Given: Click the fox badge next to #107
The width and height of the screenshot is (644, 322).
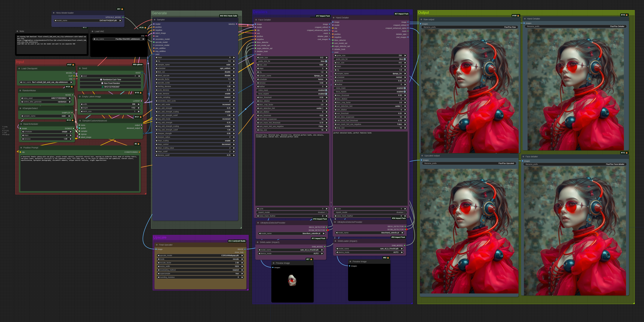Looking at the screenshot, I should coord(73,65).
